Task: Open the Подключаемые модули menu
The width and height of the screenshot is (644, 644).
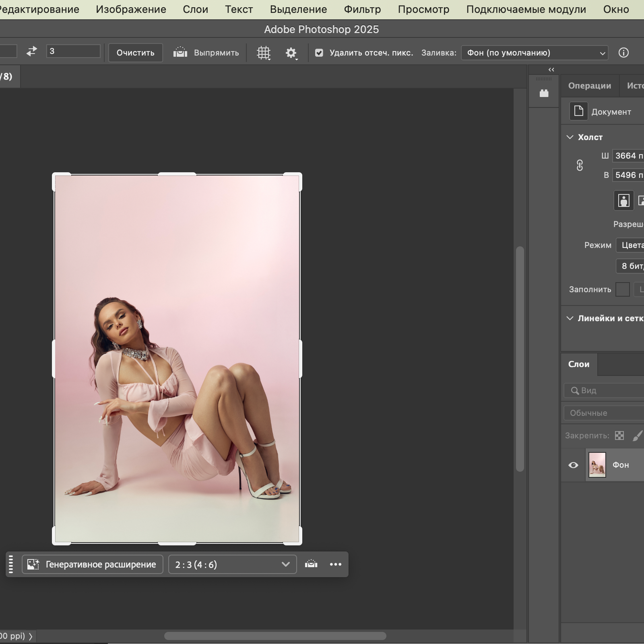Action: click(x=526, y=9)
